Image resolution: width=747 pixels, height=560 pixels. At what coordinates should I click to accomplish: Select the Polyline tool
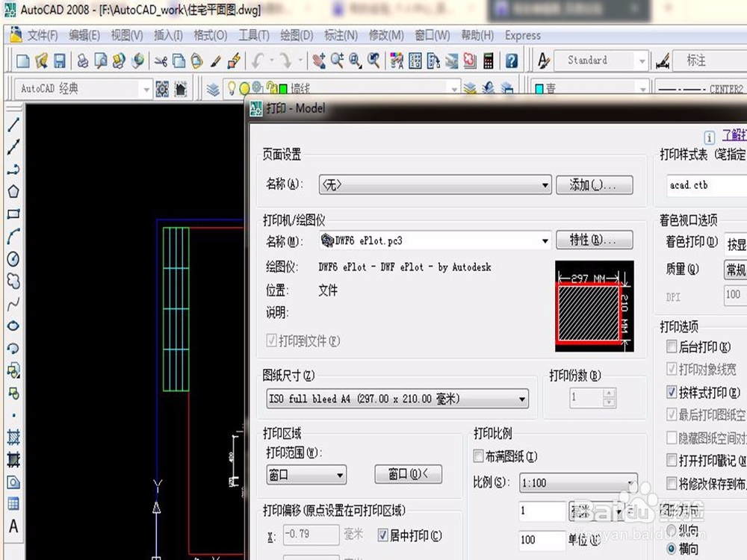pos(13,169)
